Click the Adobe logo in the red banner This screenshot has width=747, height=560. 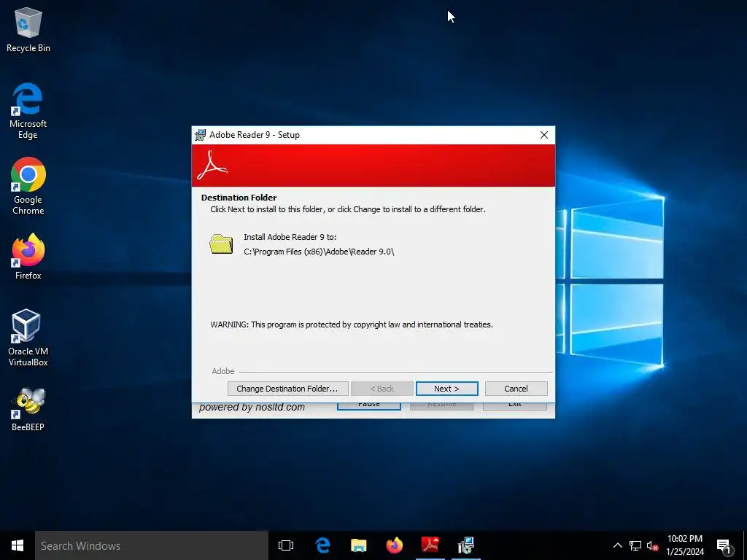click(212, 166)
